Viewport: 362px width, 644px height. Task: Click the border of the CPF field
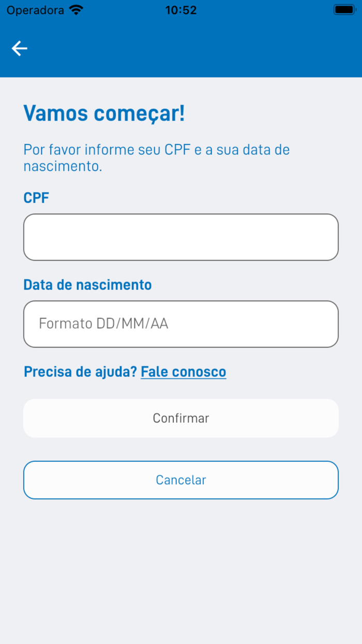tap(181, 213)
